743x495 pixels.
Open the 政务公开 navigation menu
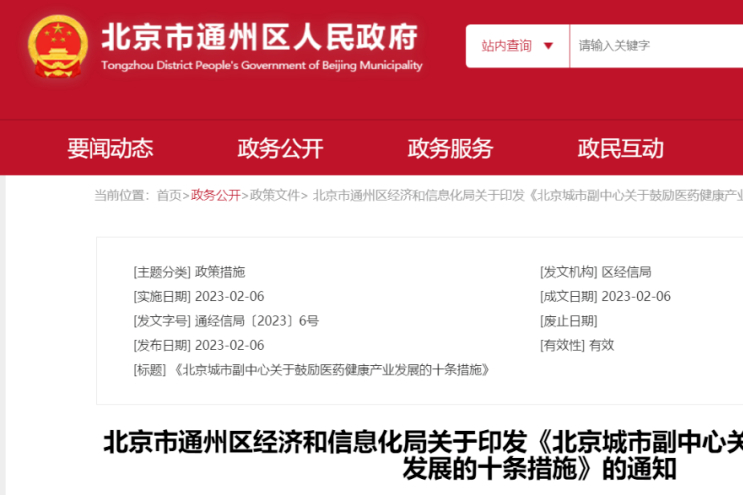[280, 148]
